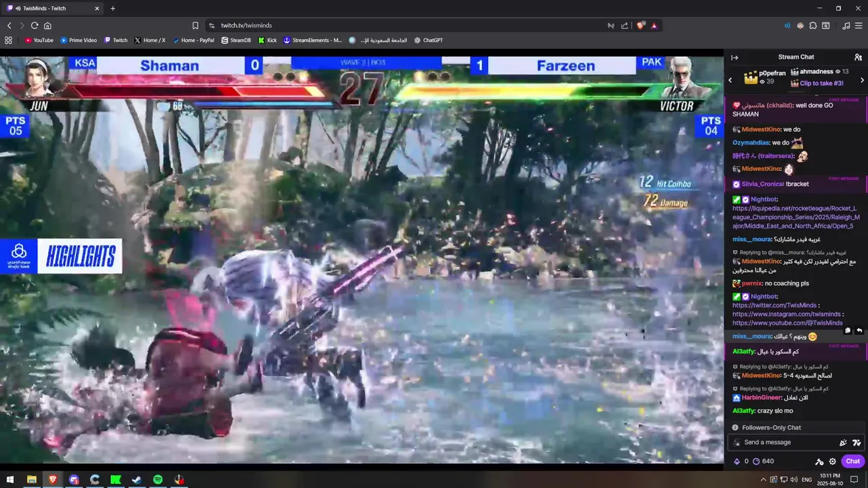View site information icon in address bar
Viewport: 868px width, 488px height.
pos(212,26)
